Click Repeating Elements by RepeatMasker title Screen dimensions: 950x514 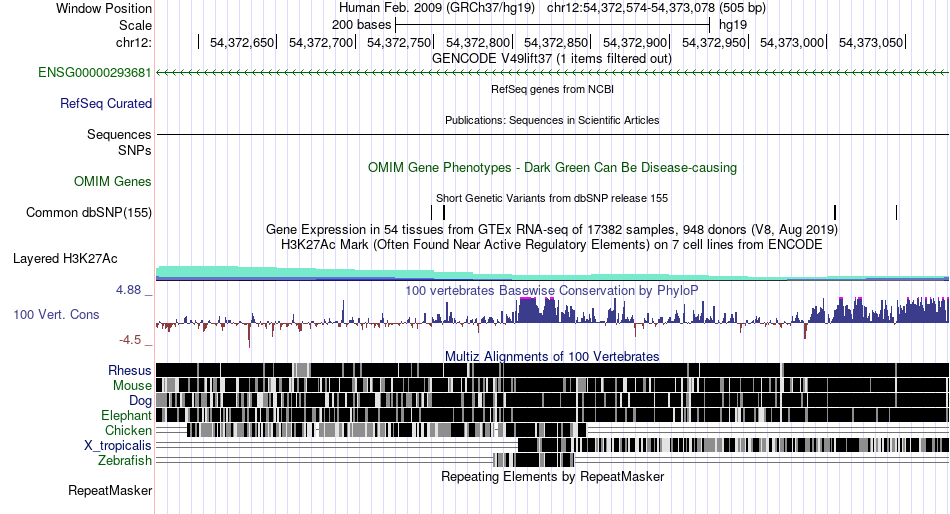(553, 476)
